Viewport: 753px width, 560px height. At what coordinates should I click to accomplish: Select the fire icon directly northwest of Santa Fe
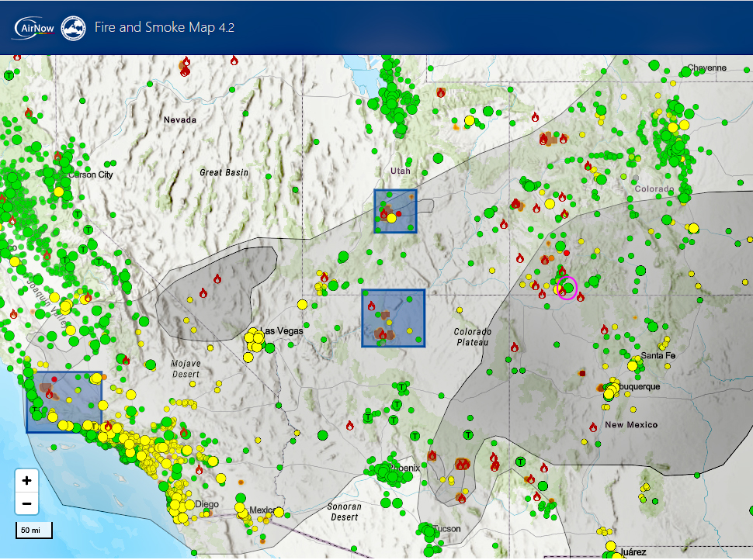tap(605, 330)
